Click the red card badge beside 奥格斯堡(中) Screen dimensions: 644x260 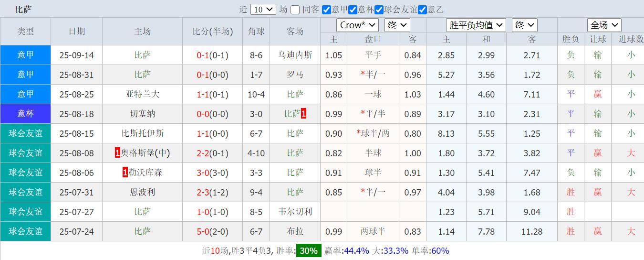tap(117, 153)
